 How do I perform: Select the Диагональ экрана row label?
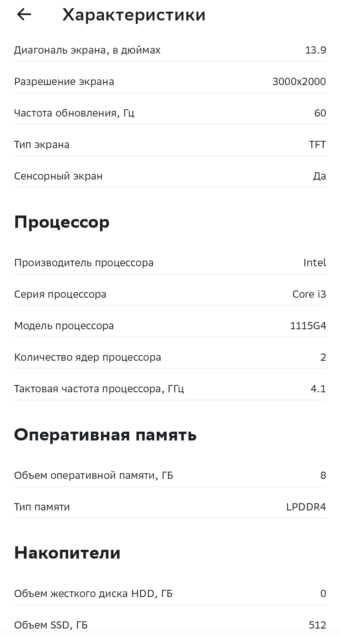tap(87, 50)
